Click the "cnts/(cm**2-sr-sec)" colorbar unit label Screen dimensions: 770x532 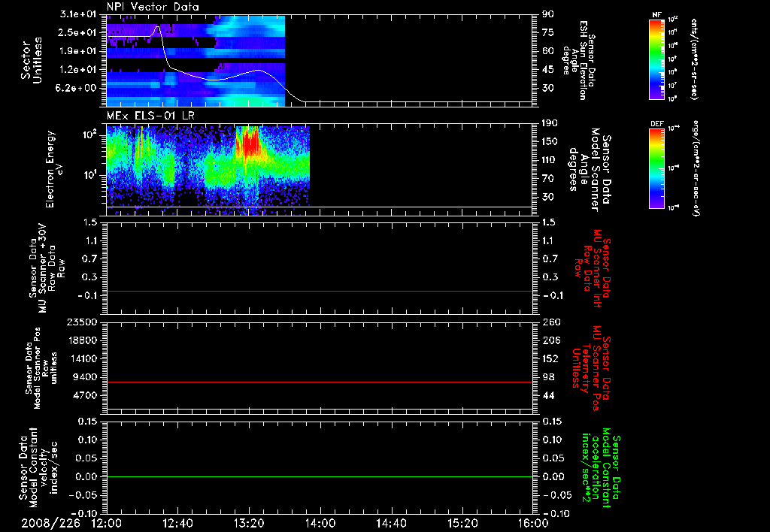[694, 59]
